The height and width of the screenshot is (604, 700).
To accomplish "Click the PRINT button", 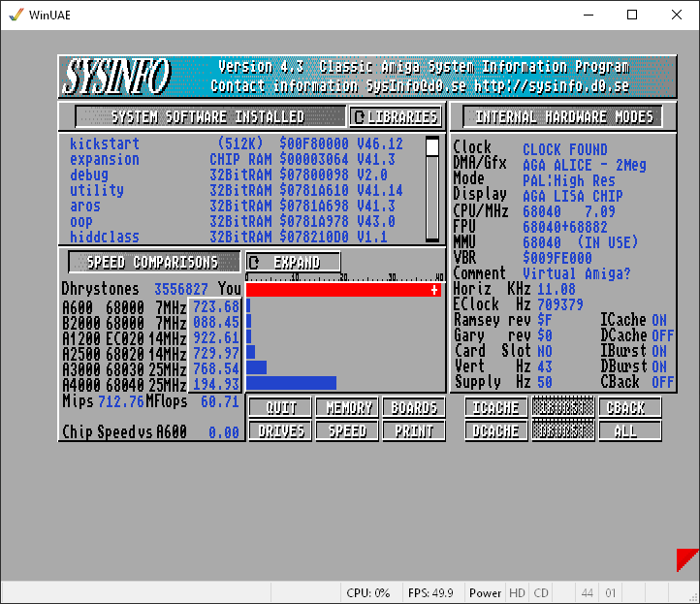I will [414, 430].
